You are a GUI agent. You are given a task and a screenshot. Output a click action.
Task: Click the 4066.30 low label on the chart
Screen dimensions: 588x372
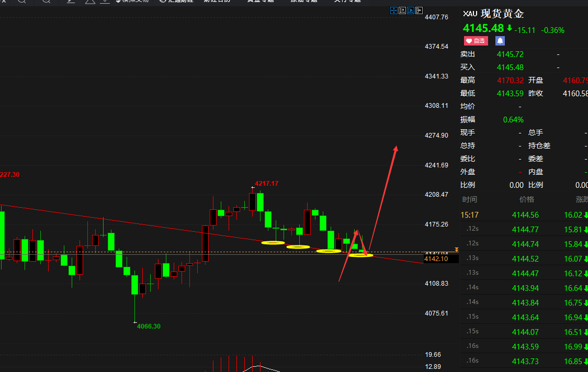point(149,326)
